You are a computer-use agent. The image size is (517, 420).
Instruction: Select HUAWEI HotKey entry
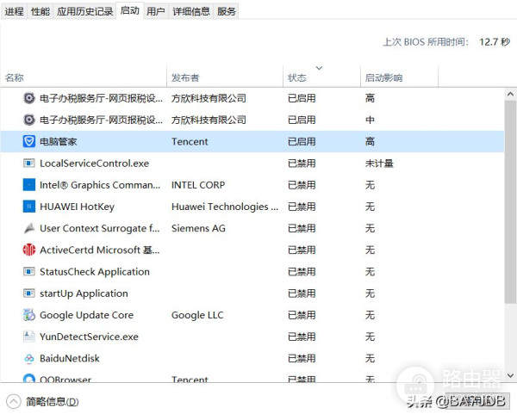77,207
